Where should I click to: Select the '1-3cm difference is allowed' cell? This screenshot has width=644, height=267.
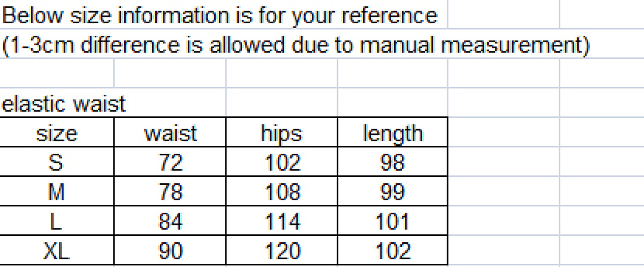[296, 44]
